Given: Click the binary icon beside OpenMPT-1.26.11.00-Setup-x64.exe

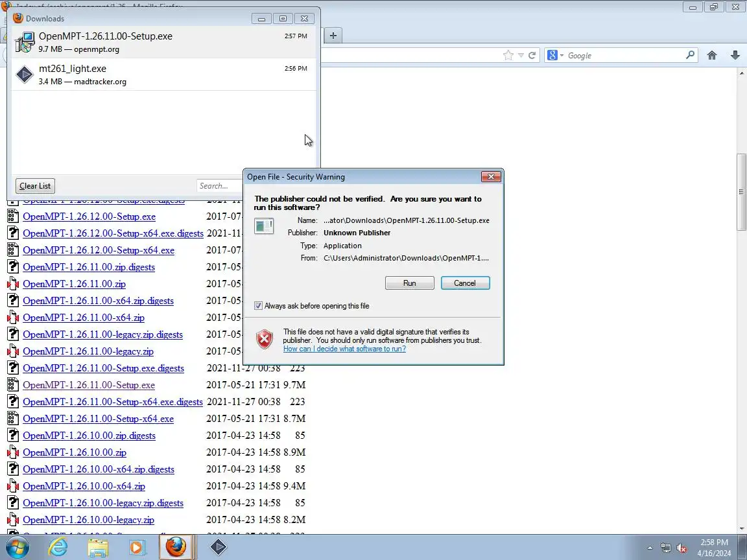Looking at the screenshot, I should click(13, 419).
